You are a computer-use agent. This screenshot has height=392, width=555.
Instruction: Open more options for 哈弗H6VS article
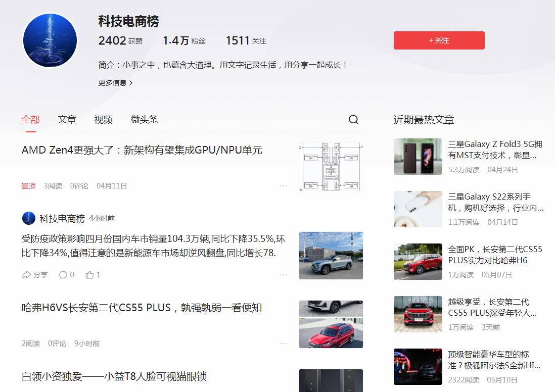(284, 343)
